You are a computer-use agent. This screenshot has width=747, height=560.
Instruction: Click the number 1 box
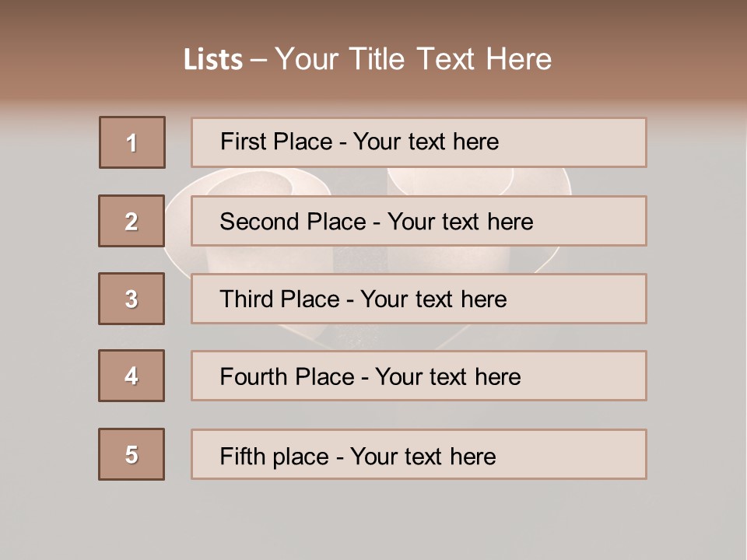[x=132, y=142]
